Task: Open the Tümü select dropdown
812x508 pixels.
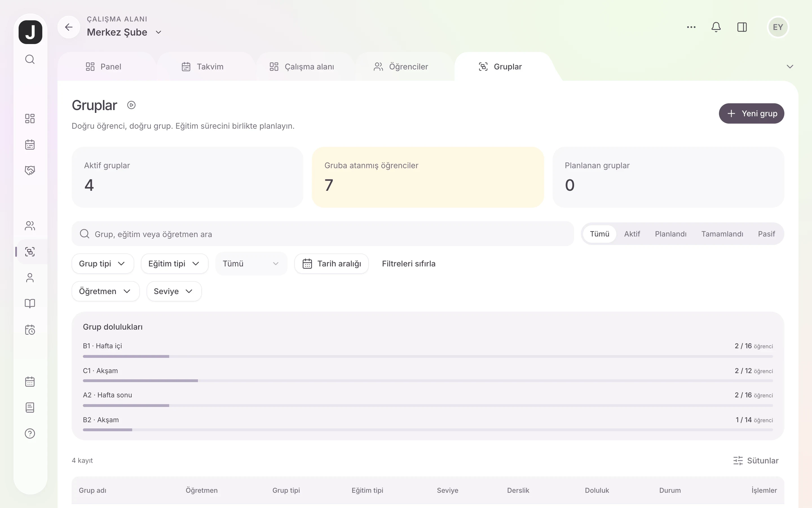Action: 251,264
